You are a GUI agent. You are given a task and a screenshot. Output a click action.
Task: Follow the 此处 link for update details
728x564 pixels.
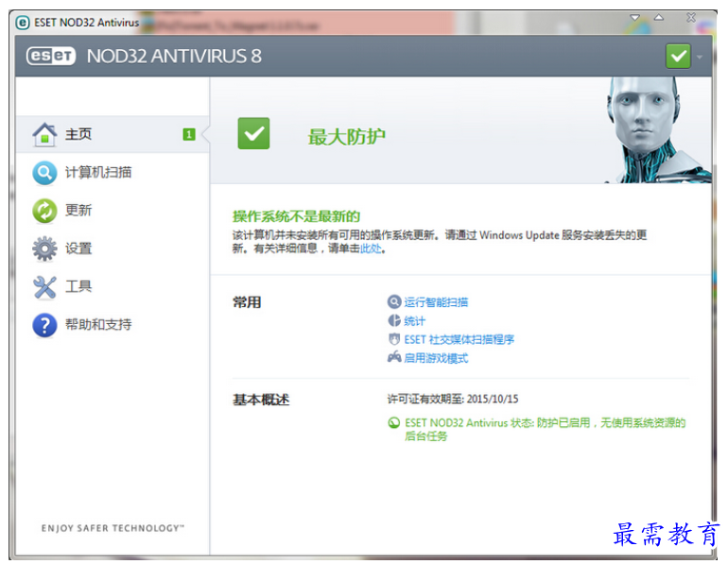point(371,248)
